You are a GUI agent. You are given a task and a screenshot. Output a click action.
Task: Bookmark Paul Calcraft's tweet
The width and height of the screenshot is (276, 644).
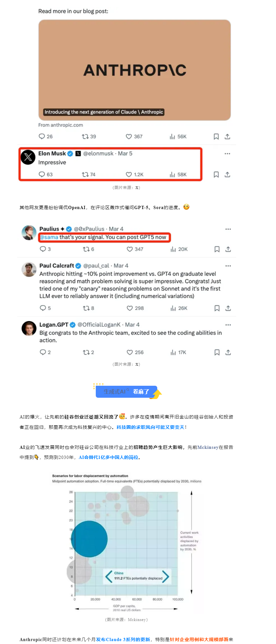217,308
